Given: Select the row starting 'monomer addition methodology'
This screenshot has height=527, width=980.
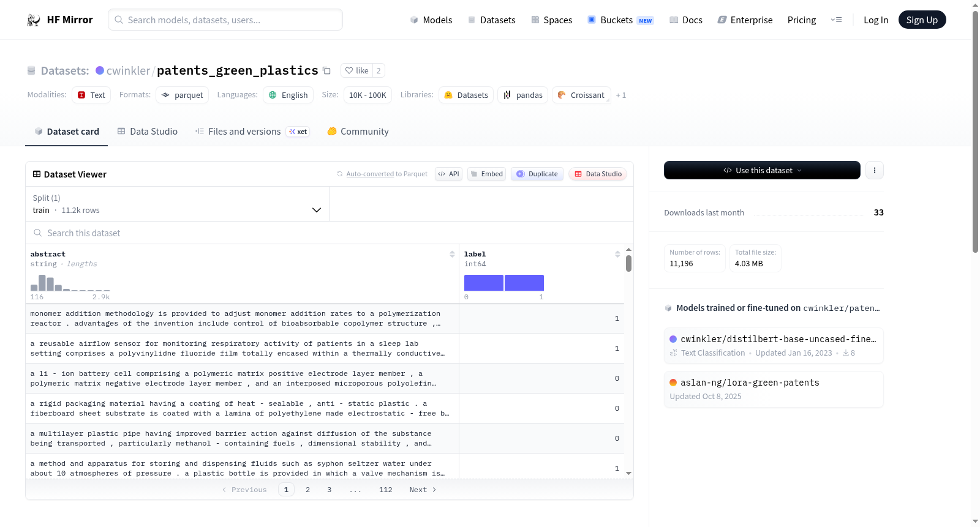Looking at the screenshot, I should click(325, 318).
